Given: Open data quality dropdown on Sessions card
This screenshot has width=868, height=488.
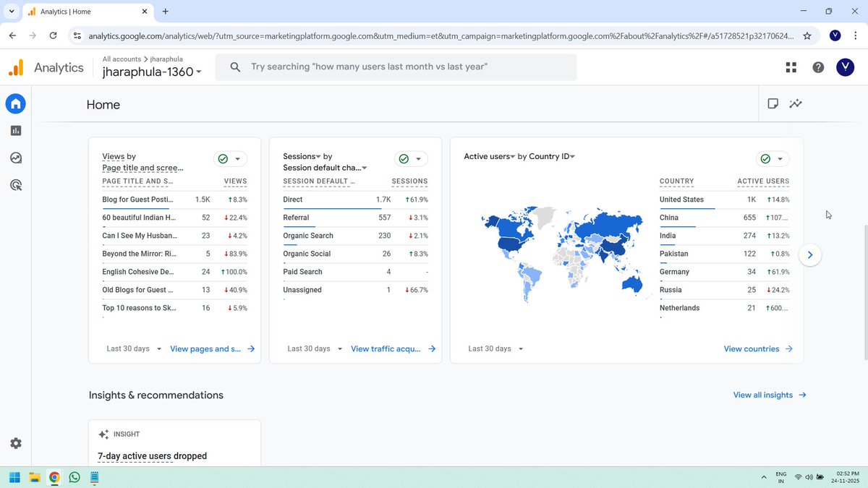Looking at the screenshot, I should 411,159.
